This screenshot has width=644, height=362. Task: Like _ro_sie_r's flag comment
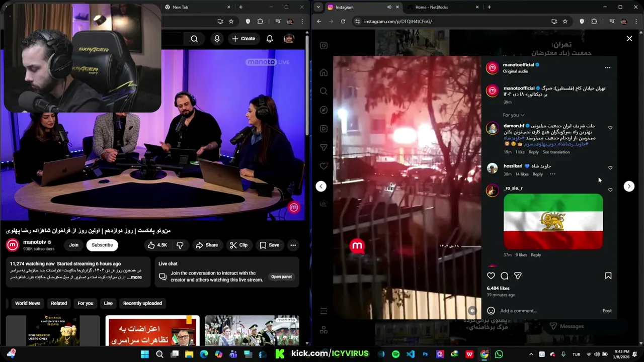(610, 190)
